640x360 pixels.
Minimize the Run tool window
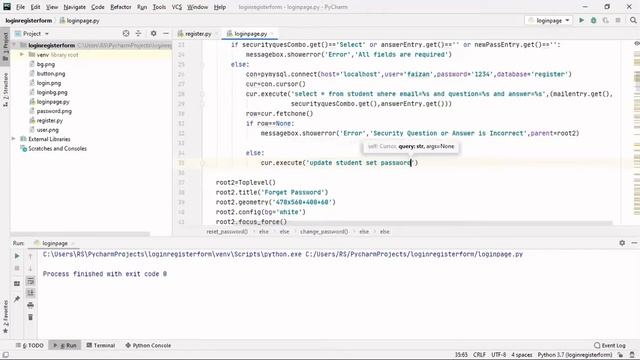click(x=634, y=243)
